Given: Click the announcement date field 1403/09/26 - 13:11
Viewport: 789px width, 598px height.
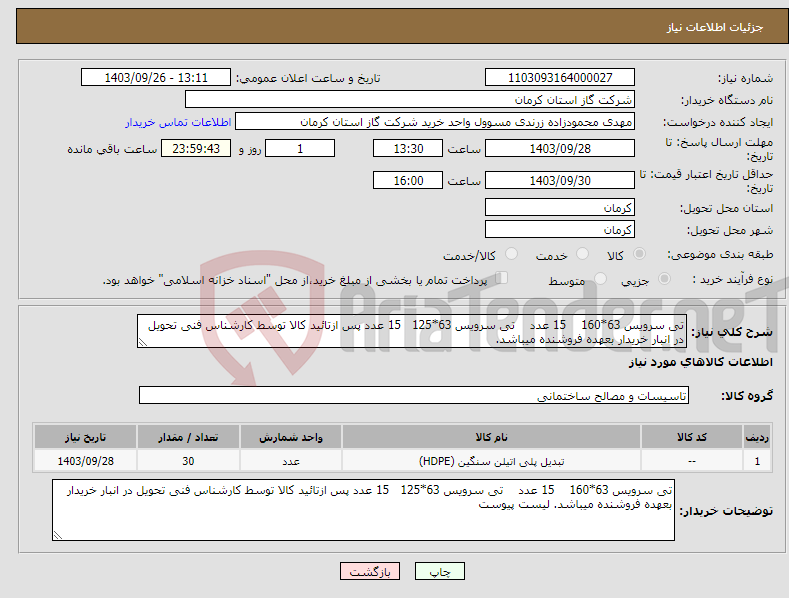Looking at the screenshot, I should coord(156,78).
